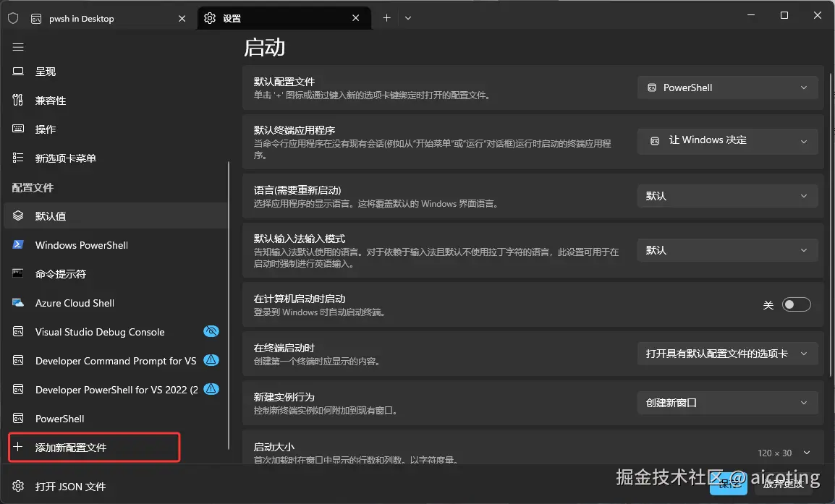Open the 命令提示符 profile
This screenshot has width=835, height=504.
pyautogui.click(x=61, y=274)
